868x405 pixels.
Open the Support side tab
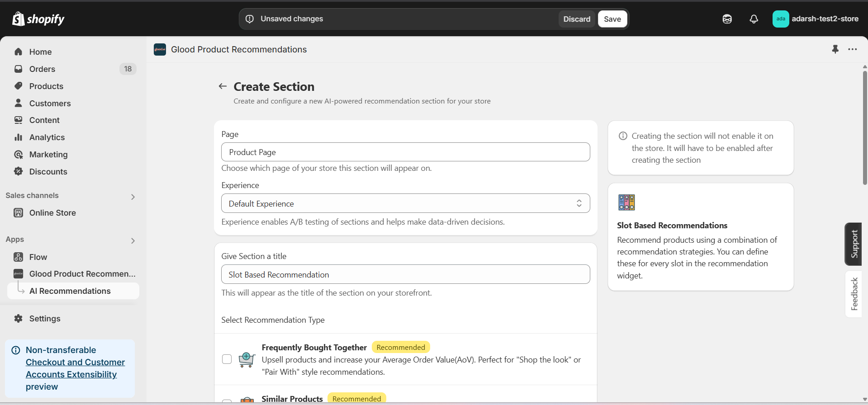854,244
